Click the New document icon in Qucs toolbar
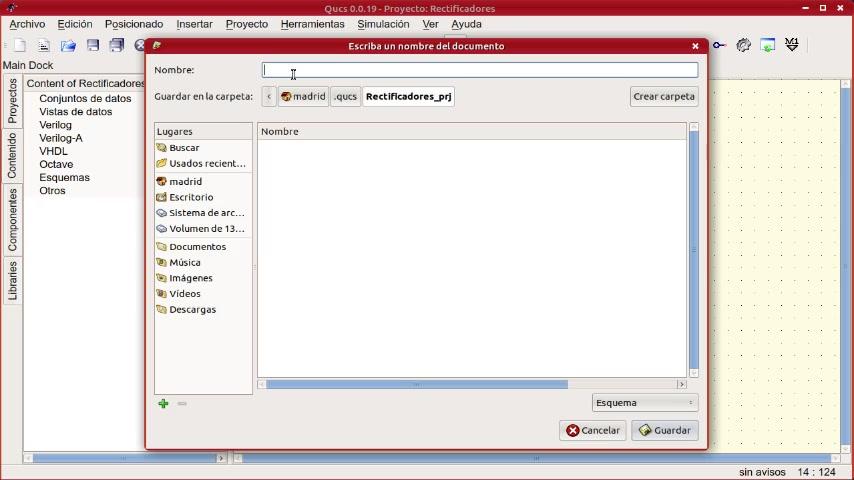This screenshot has height=480, width=854. coord(20,45)
